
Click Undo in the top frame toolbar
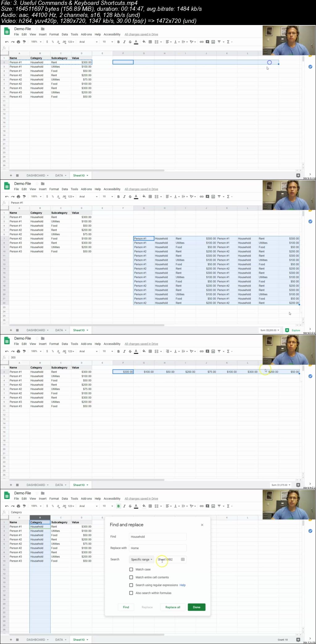pyautogui.click(x=7, y=42)
